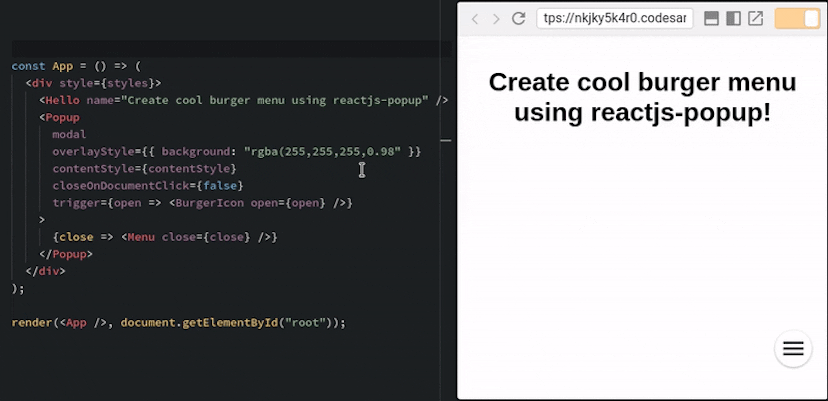The height and width of the screenshot is (401, 828).
Task: Click the 'modal' prop in the code
Action: 69,134
